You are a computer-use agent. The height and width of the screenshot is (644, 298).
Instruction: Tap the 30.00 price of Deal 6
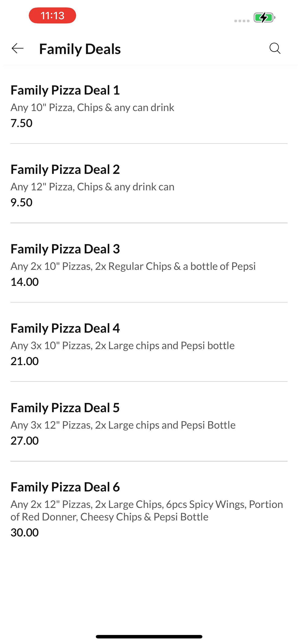pos(25,532)
